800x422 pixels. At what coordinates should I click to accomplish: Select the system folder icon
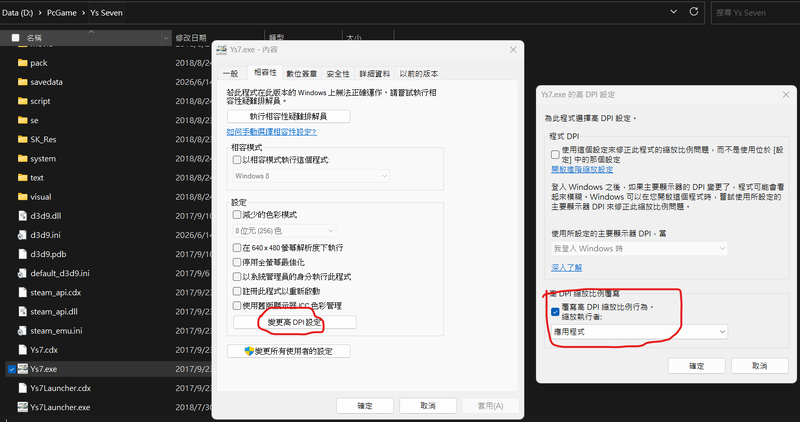click(x=22, y=158)
